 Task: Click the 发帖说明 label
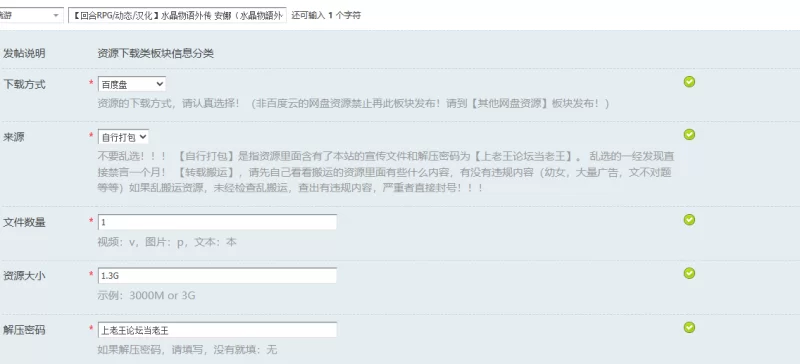pos(24,54)
